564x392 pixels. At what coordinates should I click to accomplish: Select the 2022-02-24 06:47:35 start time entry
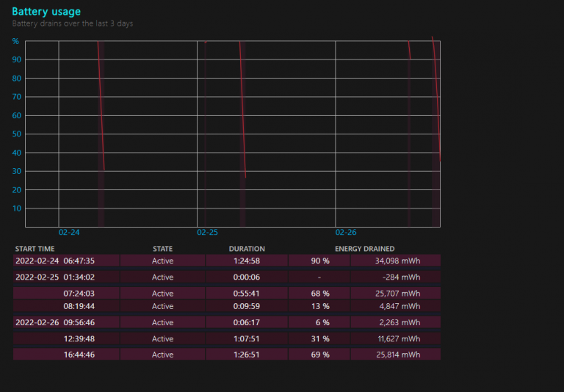pos(55,261)
